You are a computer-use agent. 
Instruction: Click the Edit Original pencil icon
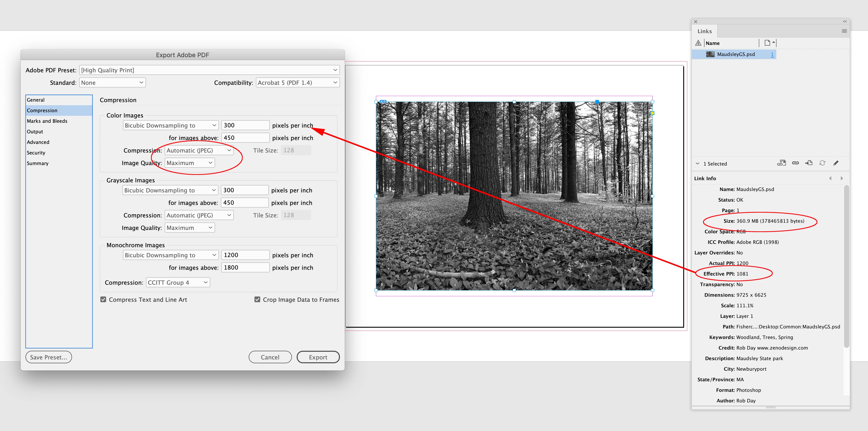(x=836, y=163)
